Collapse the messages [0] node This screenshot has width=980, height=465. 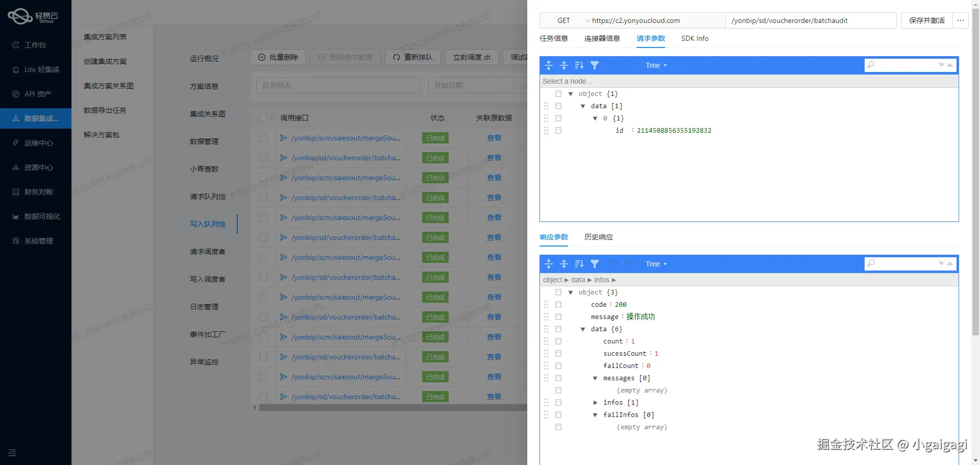595,378
